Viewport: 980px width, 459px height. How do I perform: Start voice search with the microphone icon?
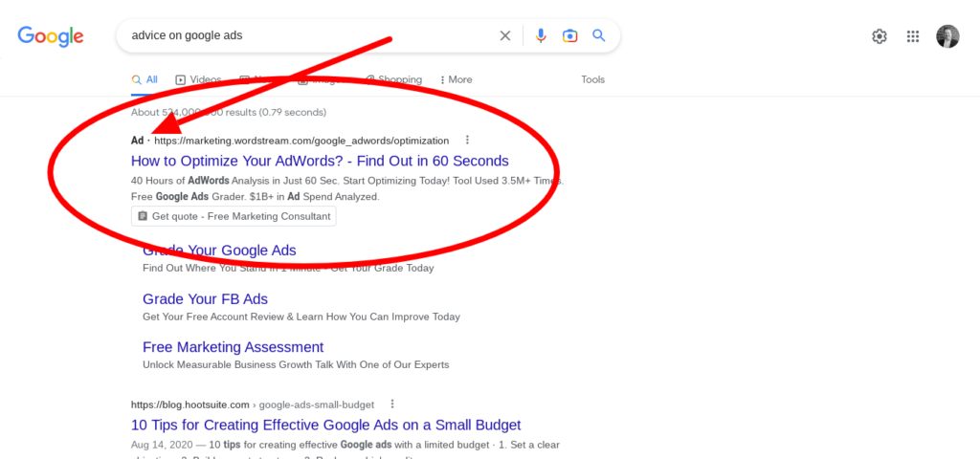pyautogui.click(x=541, y=35)
